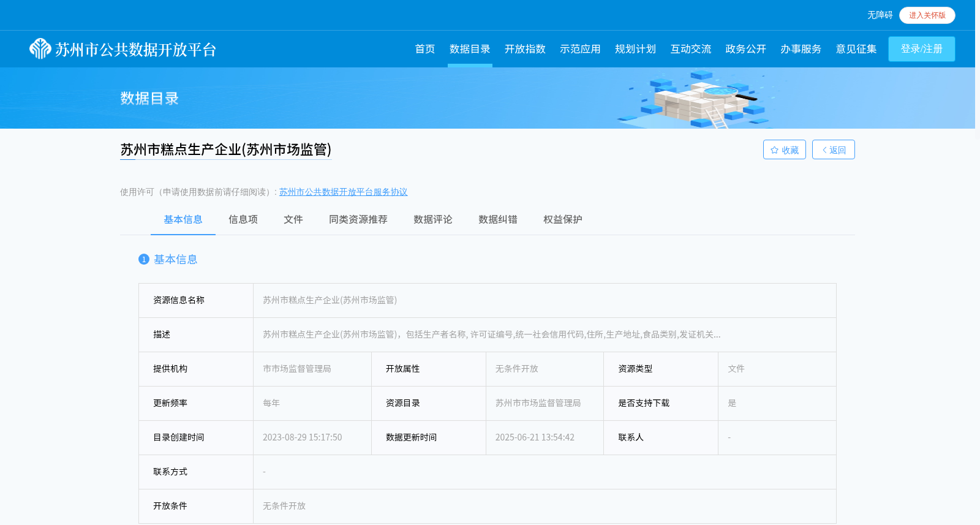
Task: Click the 提供机构 label cell
Action: pos(196,369)
